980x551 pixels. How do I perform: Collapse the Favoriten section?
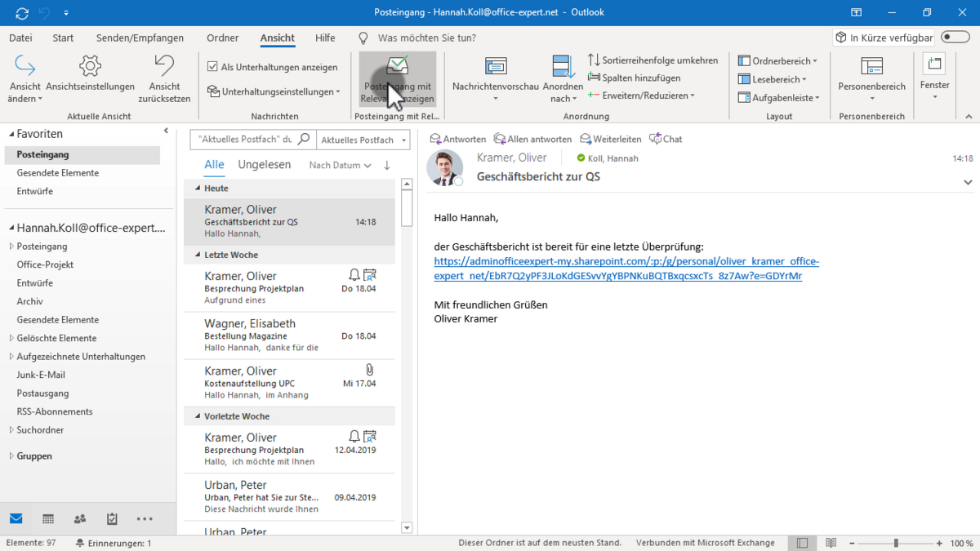point(11,134)
